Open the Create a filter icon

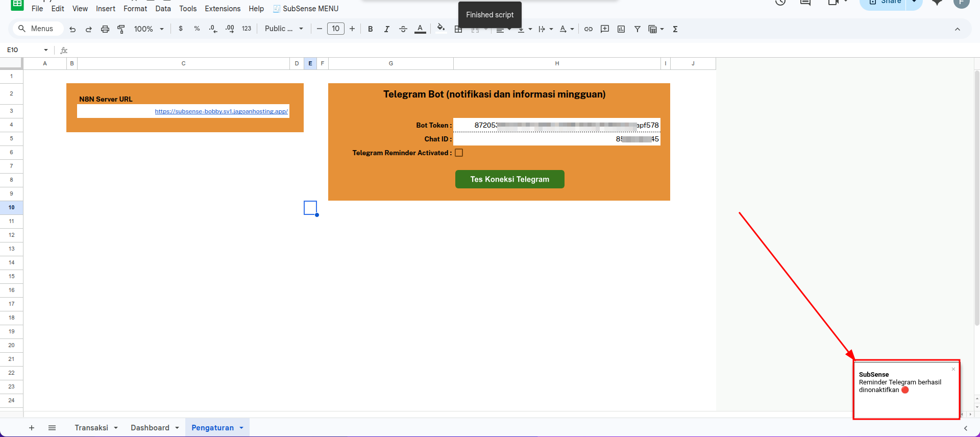coord(638,29)
